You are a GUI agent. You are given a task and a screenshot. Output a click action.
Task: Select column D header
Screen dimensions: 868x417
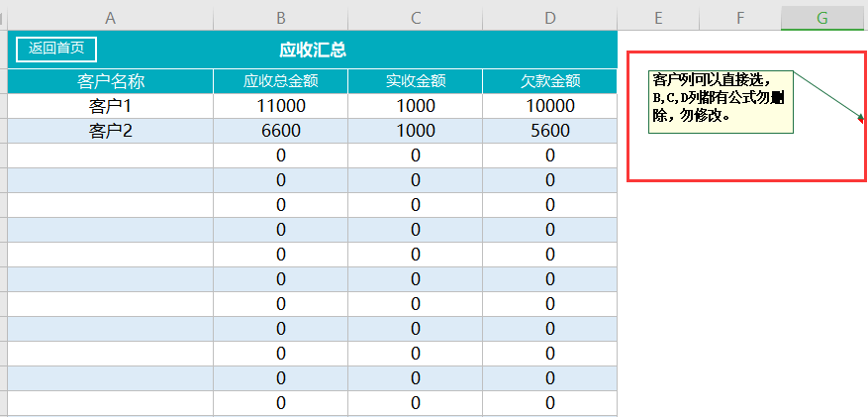[549, 18]
